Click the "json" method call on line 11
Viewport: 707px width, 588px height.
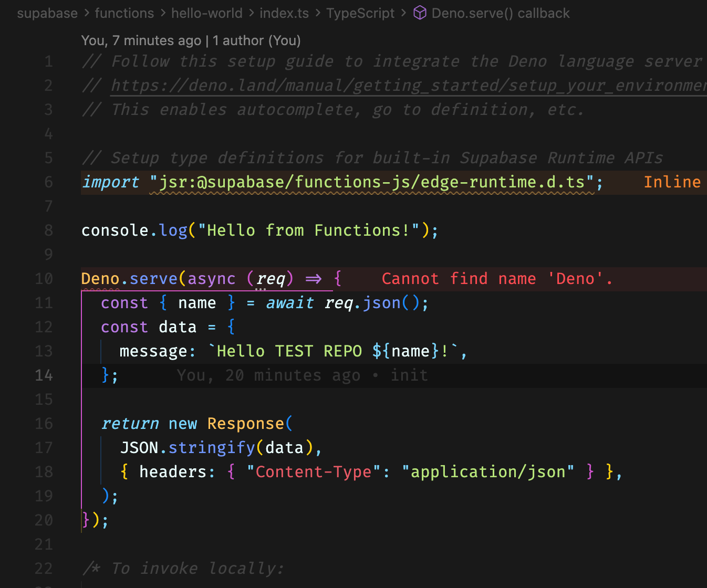382,303
